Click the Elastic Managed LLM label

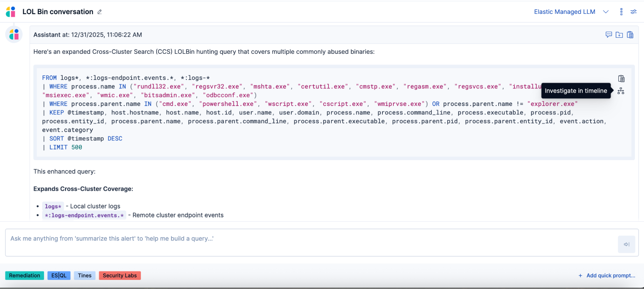(564, 12)
